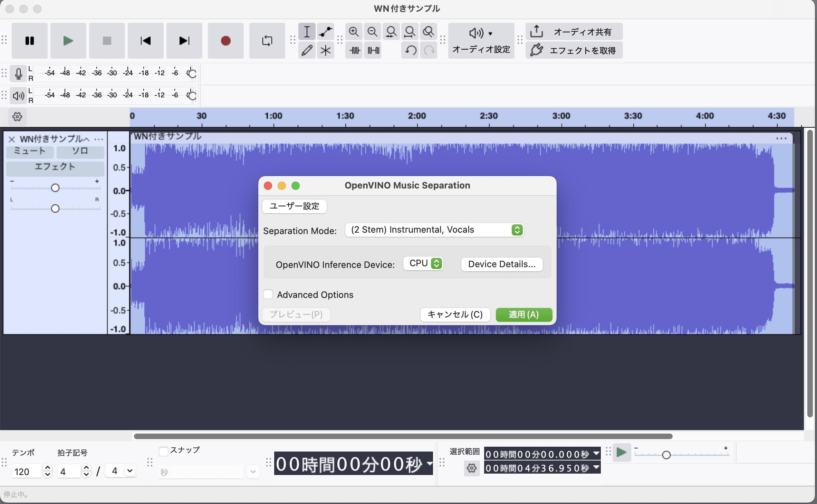Click the 適用 (A) apply button

[523, 314]
